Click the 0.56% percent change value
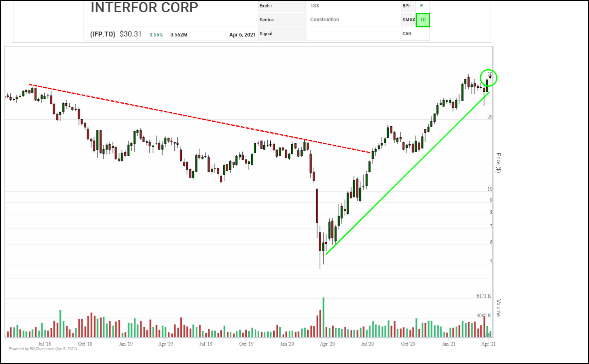 (x=156, y=35)
